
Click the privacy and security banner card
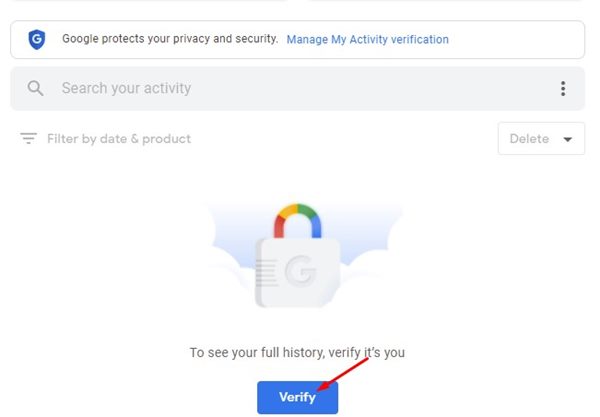point(297,39)
